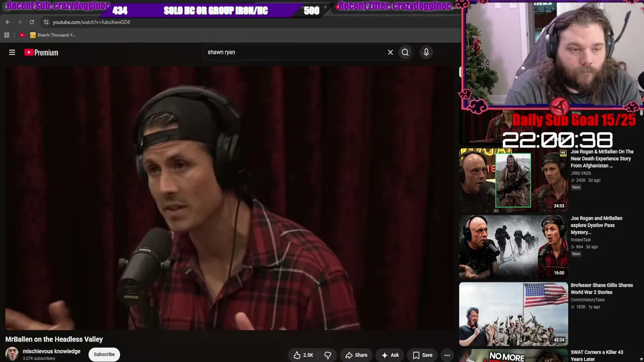Select the youtube.com address bar URL
Screen dimensions: 644x362
pos(91,22)
